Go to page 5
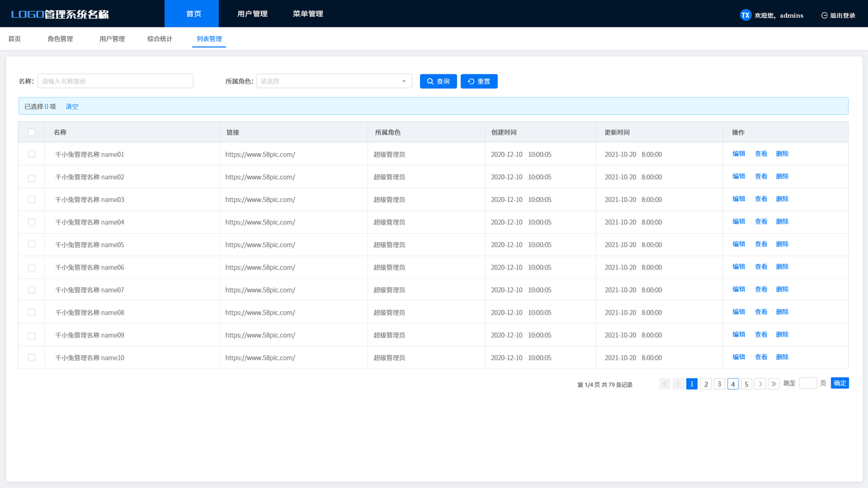868x488 pixels. pyautogui.click(x=747, y=384)
